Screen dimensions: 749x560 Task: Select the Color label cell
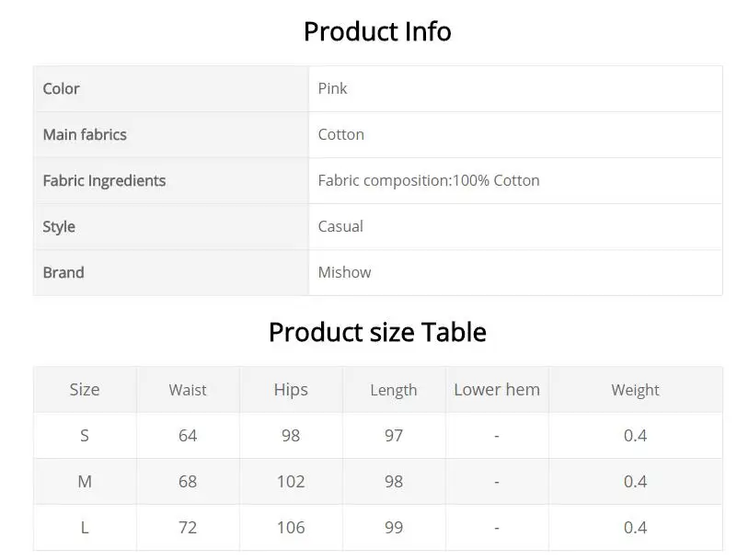171,89
